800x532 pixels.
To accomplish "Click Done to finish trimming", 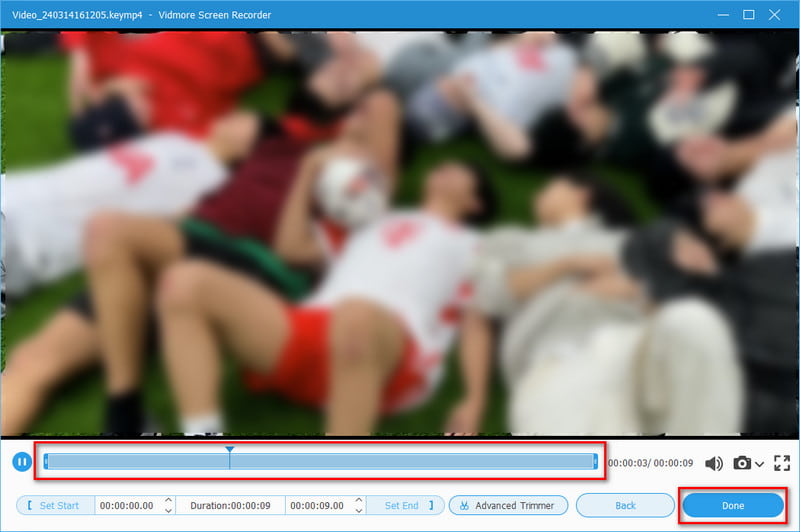I will (x=732, y=505).
